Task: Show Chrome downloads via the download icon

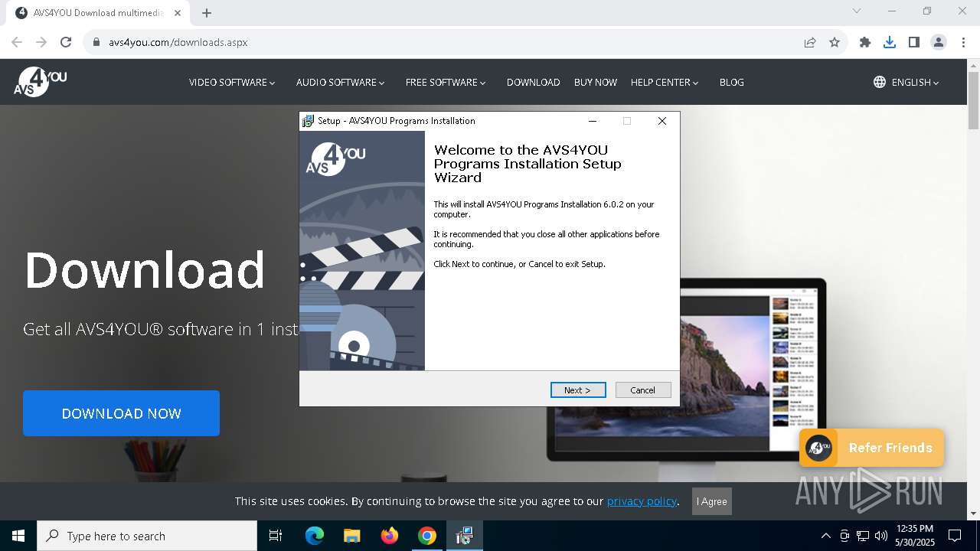Action: [x=890, y=42]
